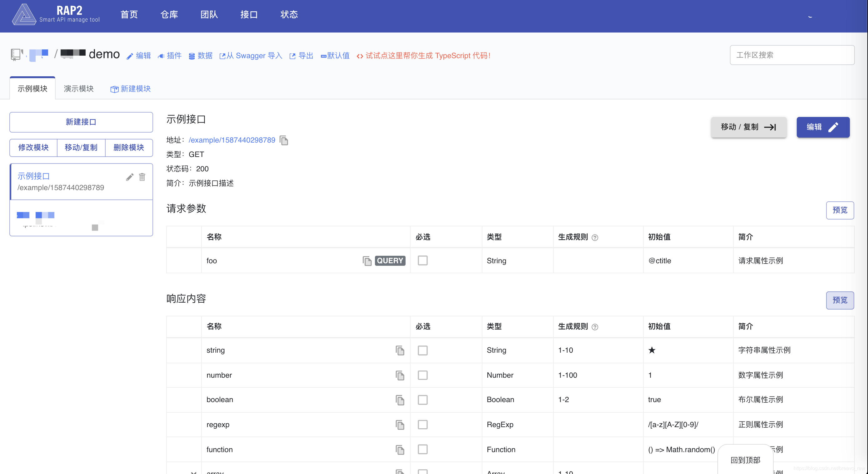868x474 pixels.
Task: Click the /[a-z][A-Z][0-9]/ value cell
Action: point(688,425)
